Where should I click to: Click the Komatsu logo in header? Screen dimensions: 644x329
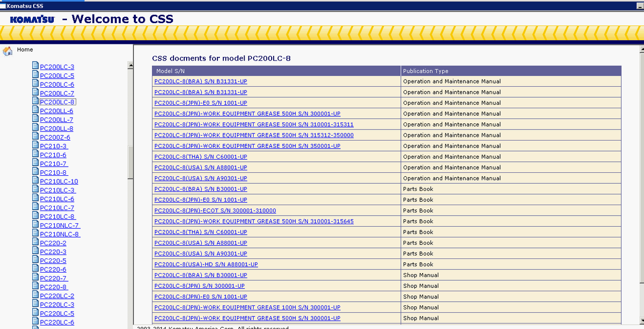click(x=32, y=20)
